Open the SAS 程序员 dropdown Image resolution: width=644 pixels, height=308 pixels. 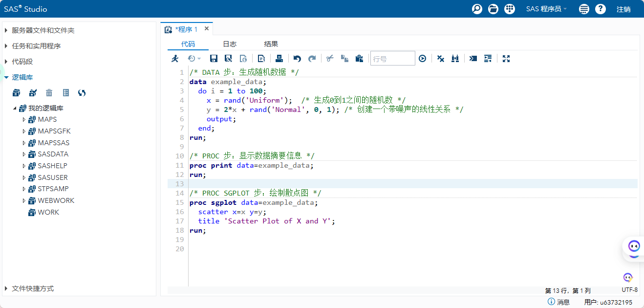(x=546, y=9)
